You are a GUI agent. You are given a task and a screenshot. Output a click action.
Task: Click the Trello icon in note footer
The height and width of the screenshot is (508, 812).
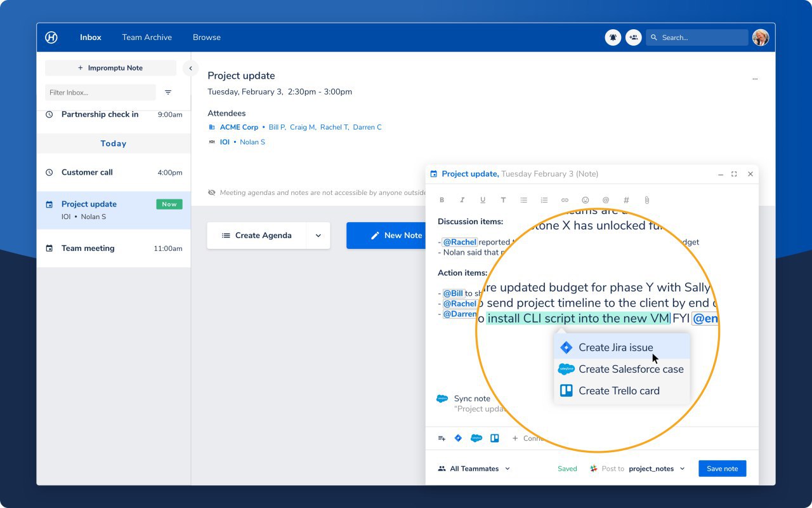[495, 438]
